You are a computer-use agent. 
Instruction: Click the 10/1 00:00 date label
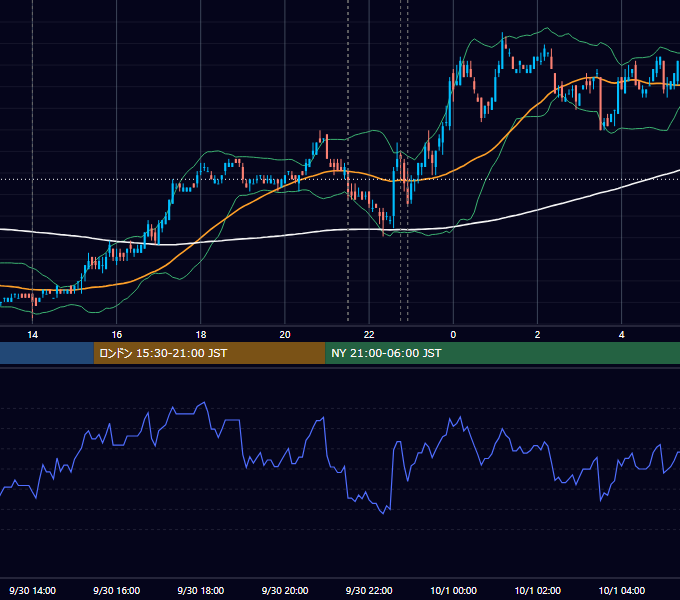coord(454,590)
